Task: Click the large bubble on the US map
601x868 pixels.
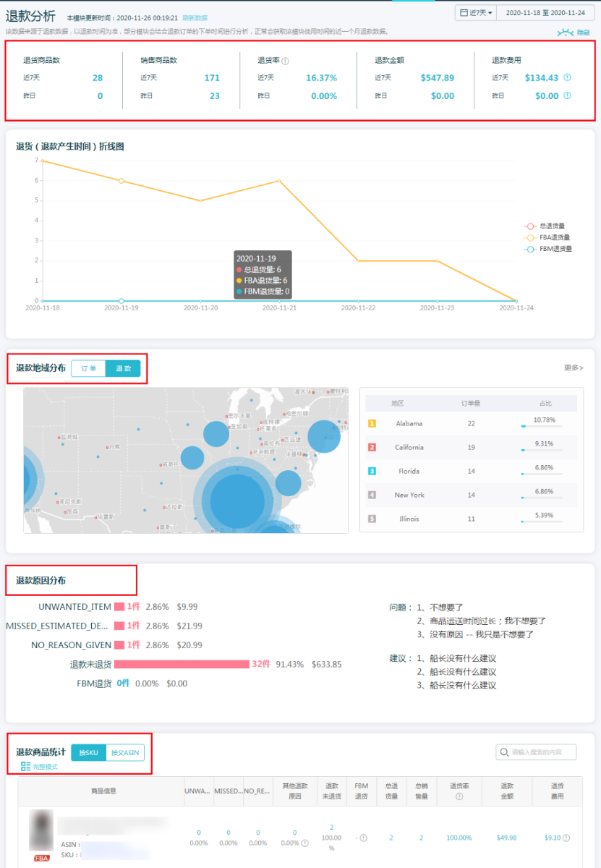Action: (237, 501)
